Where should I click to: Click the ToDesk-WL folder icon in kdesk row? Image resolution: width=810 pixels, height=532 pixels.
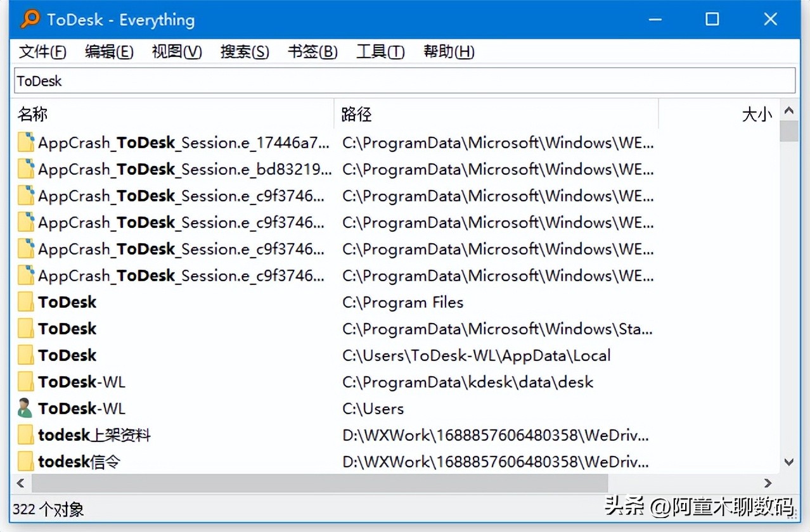pyautogui.click(x=25, y=381)
